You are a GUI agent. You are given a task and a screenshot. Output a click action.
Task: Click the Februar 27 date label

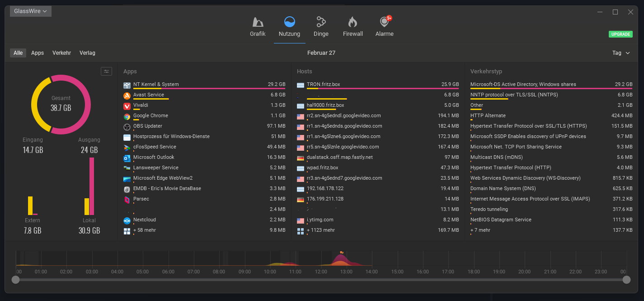click(x=321, y=53)
